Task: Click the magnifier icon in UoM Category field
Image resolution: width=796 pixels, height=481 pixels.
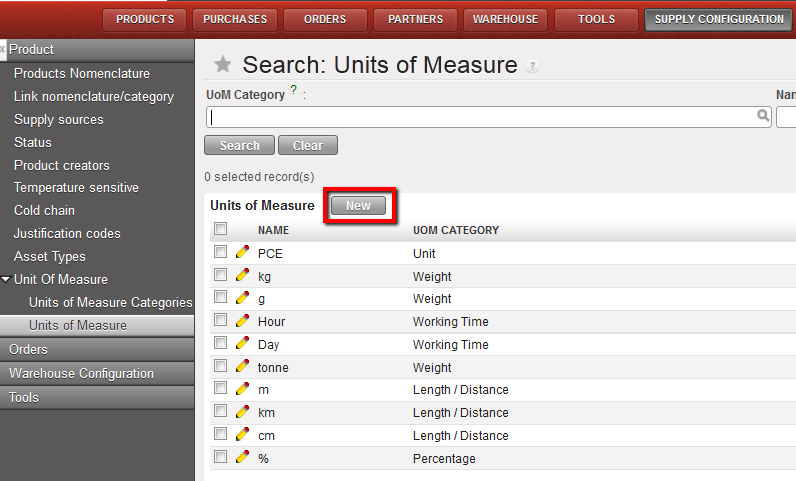Action: click(763, 116)
